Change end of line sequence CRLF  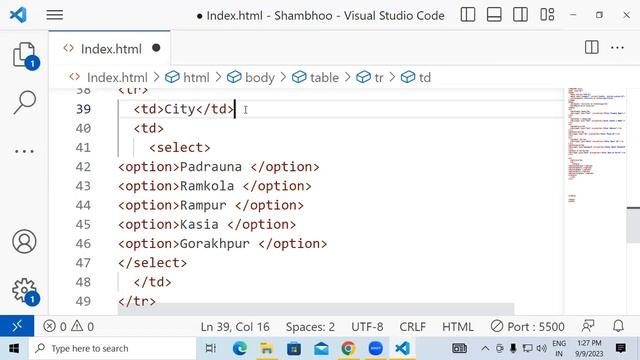(x=412, y=327)
